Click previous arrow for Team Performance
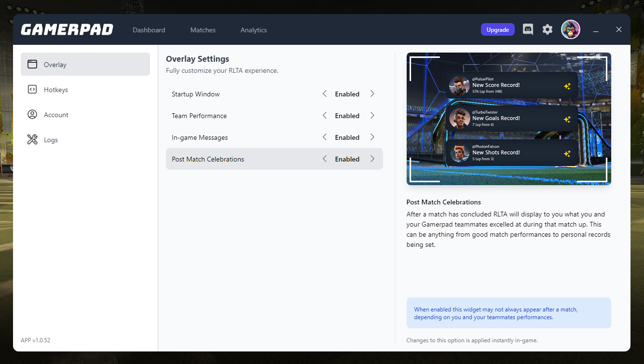This screenshot has width=644, height=364. coord(325,115)
